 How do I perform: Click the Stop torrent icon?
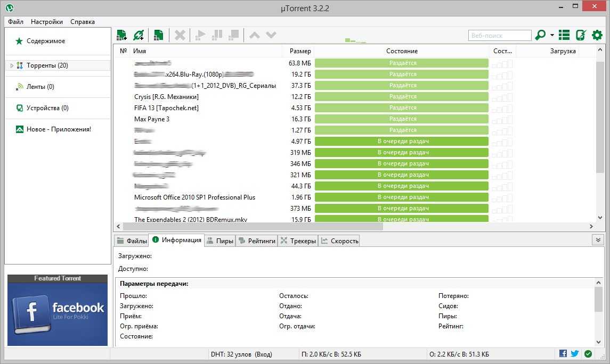[x=234, y=35]
